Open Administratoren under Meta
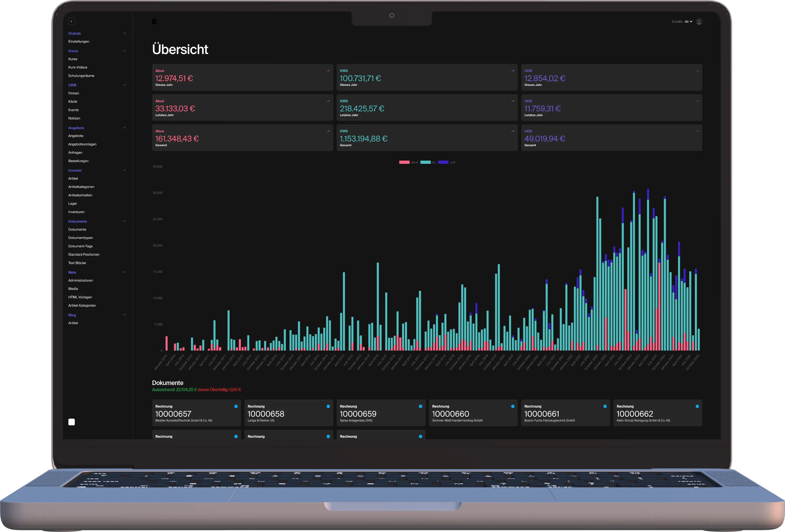785x532 pixels. pyautogui.click(x=80, y=280)
